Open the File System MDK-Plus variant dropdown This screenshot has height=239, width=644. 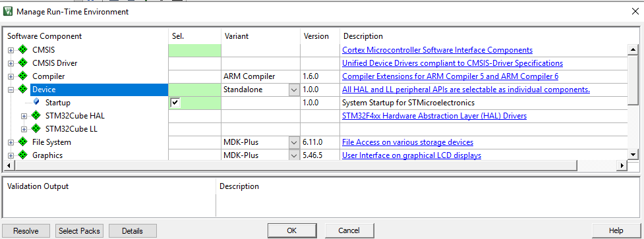tap(294, 142)
